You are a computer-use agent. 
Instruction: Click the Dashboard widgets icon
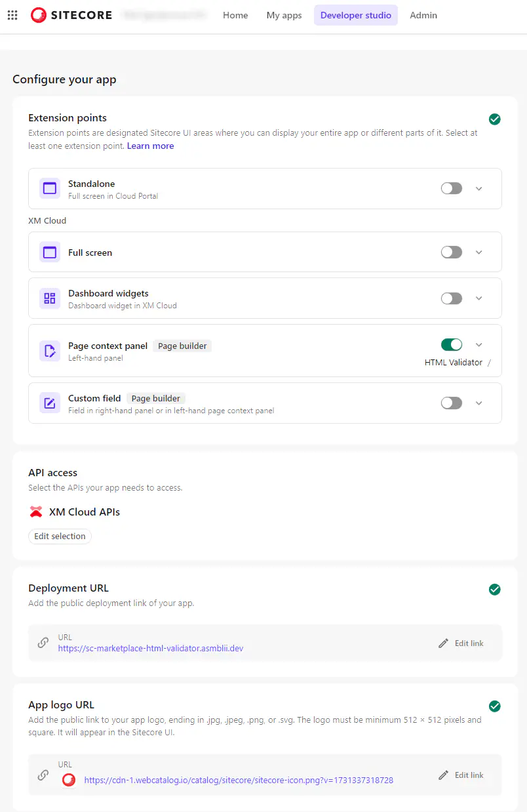[49, 298]
